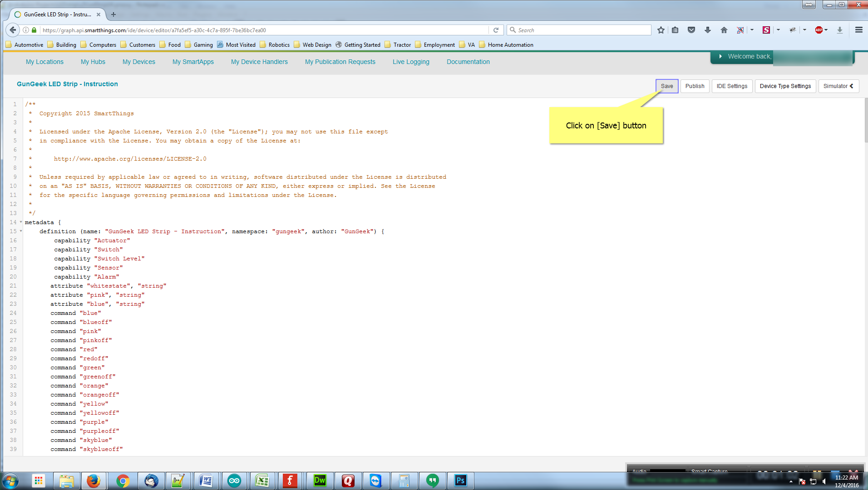Open Google Hangouts from taskbar
The height and width of the screenshot is (490, 868).
(432, 481)
